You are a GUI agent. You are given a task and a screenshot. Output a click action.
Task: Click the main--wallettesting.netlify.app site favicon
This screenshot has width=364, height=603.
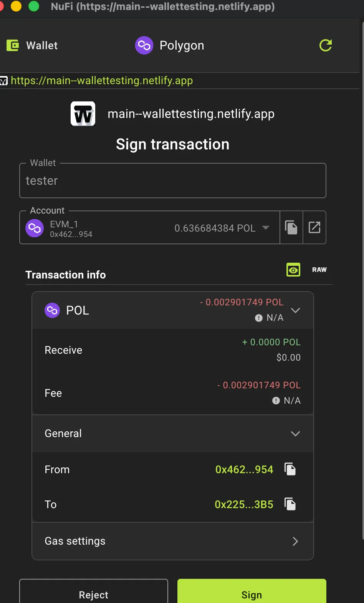tap(83, 114)
